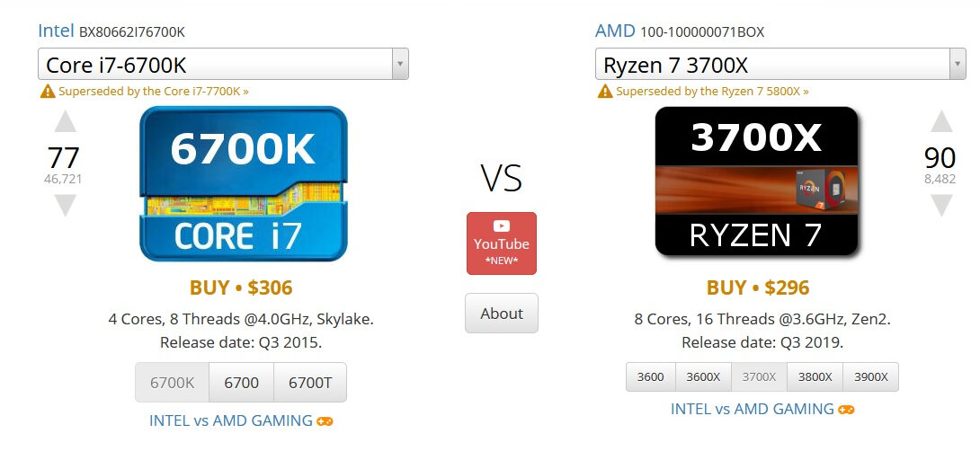Open the AMD brand link
This screenshot has width=980, height=460.
pos(615,31)
